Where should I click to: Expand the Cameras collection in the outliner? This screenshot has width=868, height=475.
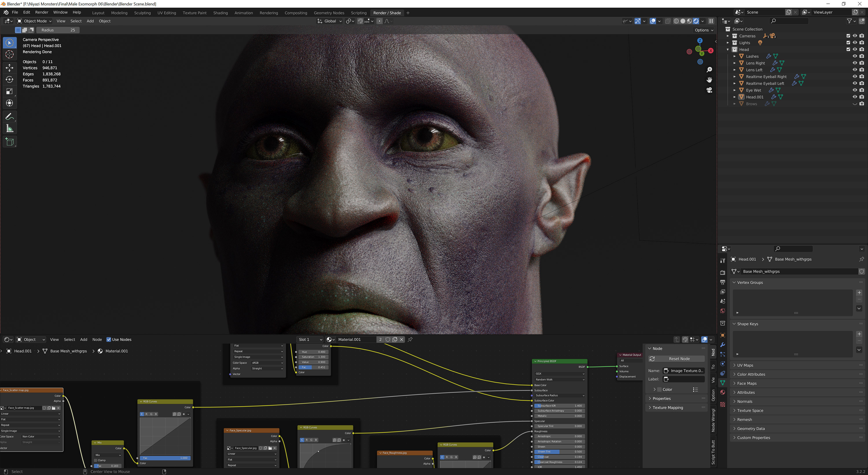(x=727, y=36)
